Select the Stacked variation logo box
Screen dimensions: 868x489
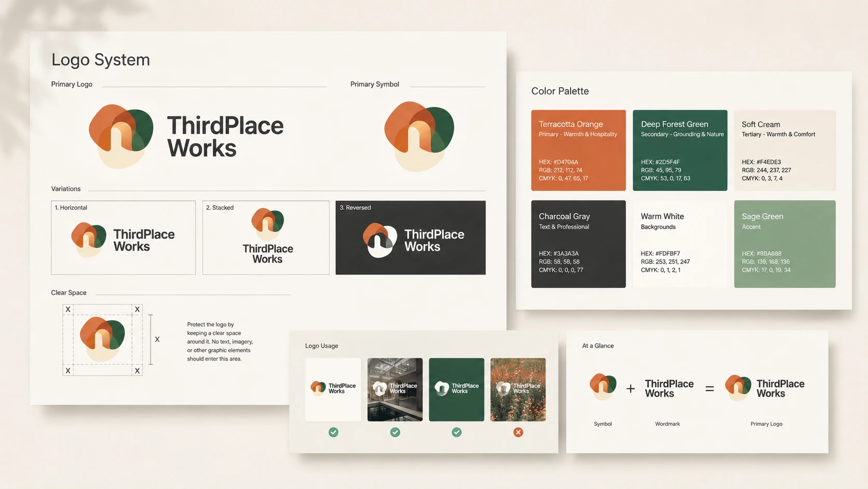pos(266,237)
